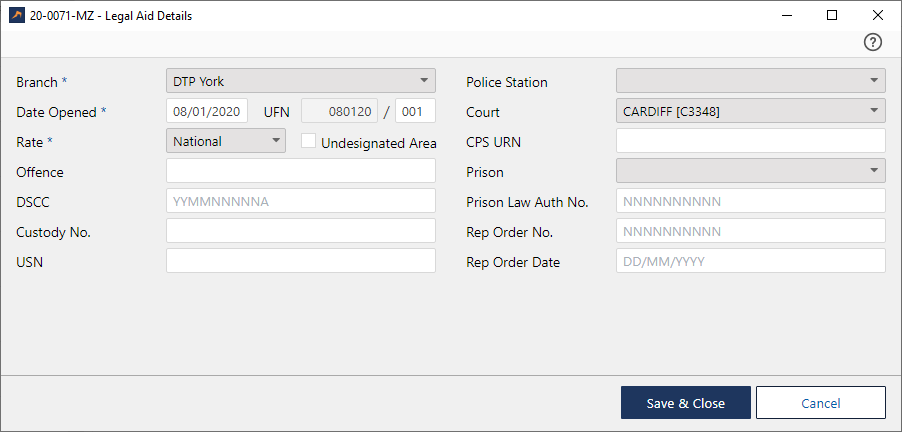Select the Custody No. input box
The image size is (902, 432).
pos(300,231)
